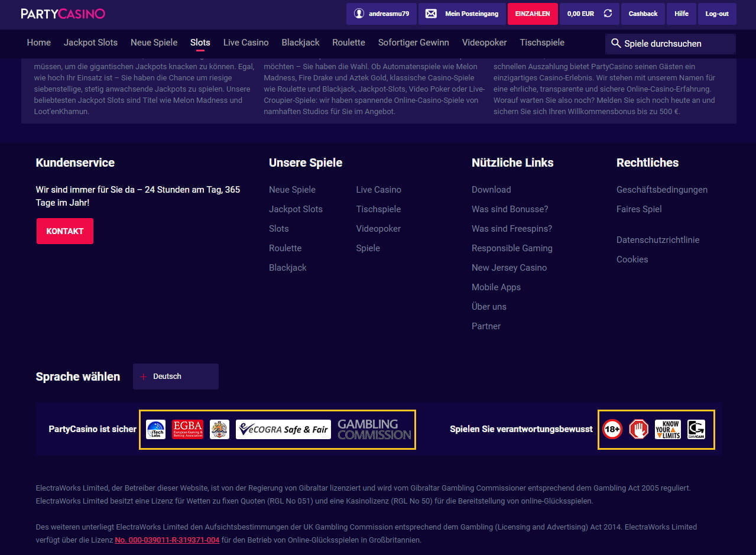This screenshot has height=555, width=756.
Task: Open the Cookies link
Action: pos(632,259)
